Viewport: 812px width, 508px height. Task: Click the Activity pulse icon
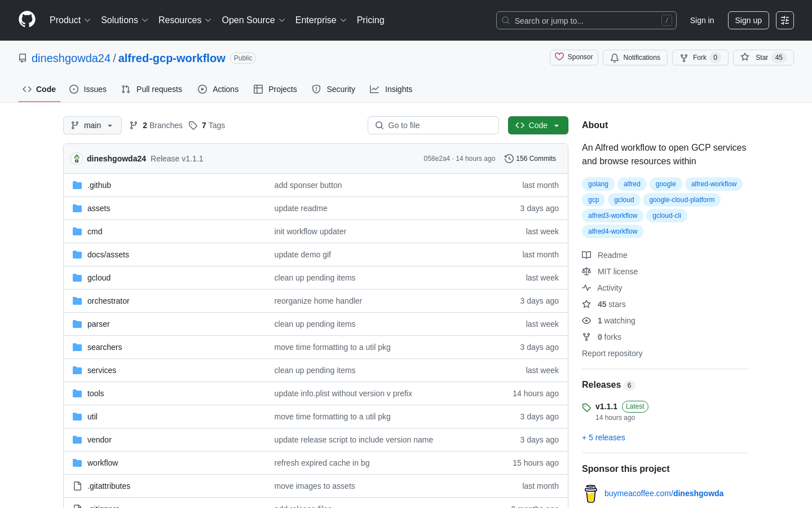(586, 288)
